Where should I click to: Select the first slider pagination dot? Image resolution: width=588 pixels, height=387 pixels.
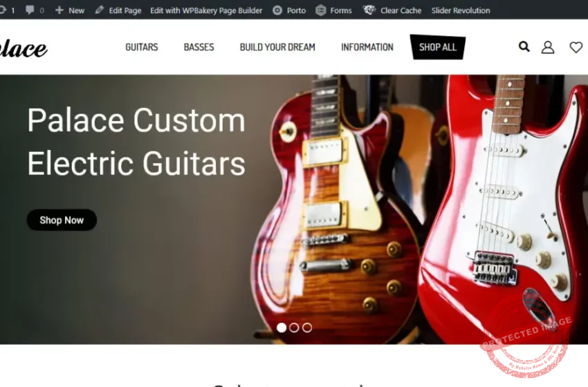point(282,328)
